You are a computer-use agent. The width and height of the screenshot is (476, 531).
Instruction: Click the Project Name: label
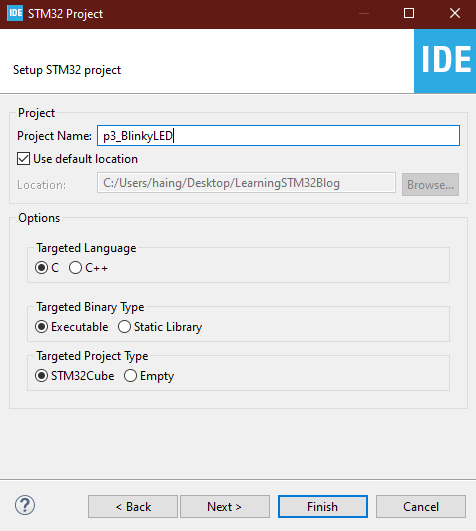[x=55, y=136]
